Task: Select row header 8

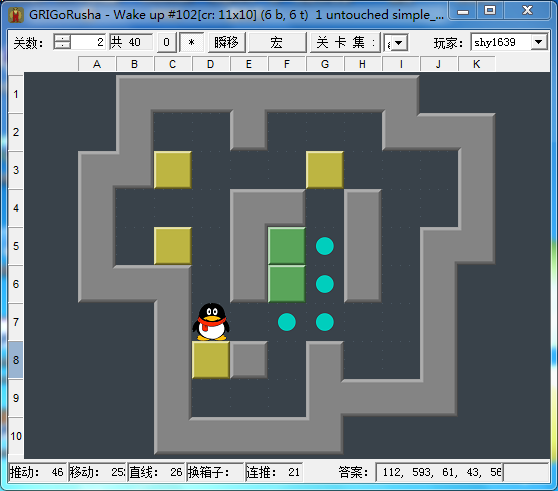Action: (x=16, y=360)
